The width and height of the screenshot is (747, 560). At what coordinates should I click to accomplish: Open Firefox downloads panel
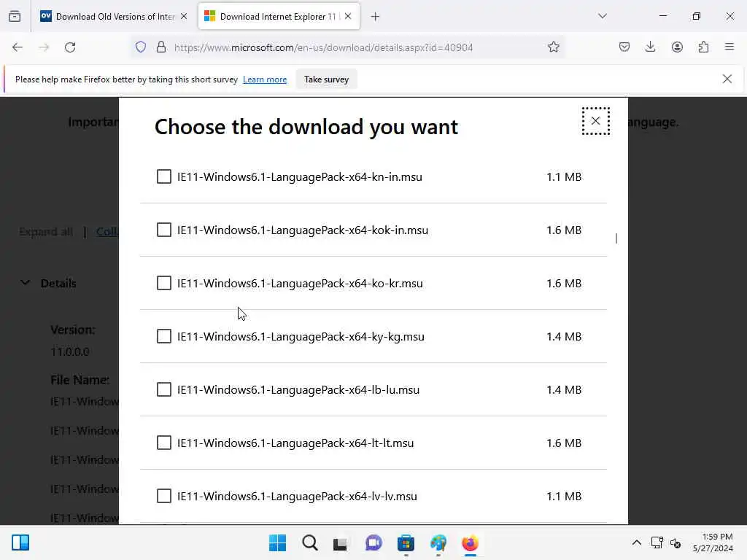[650, 47]
